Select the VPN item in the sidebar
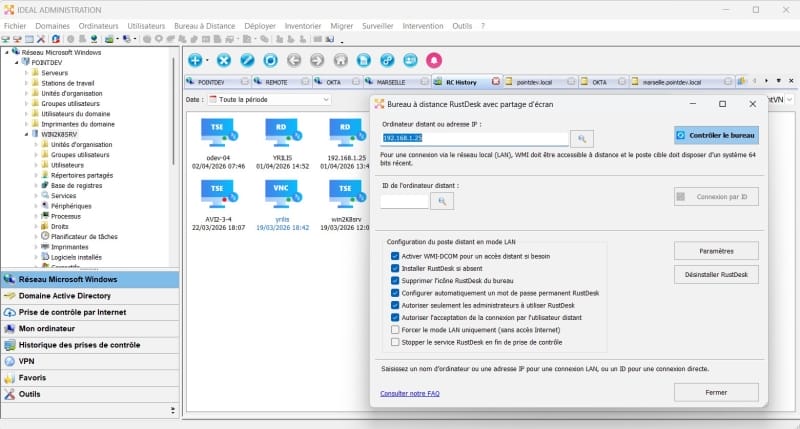Screen dimensions: 800x429 pyautogui.click(x=27, y=361)
